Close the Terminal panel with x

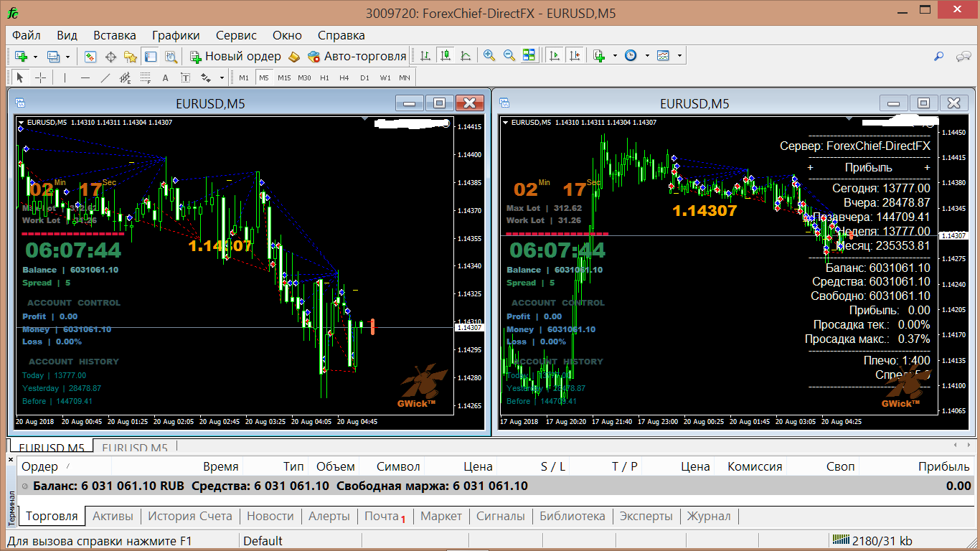[11, 459]
